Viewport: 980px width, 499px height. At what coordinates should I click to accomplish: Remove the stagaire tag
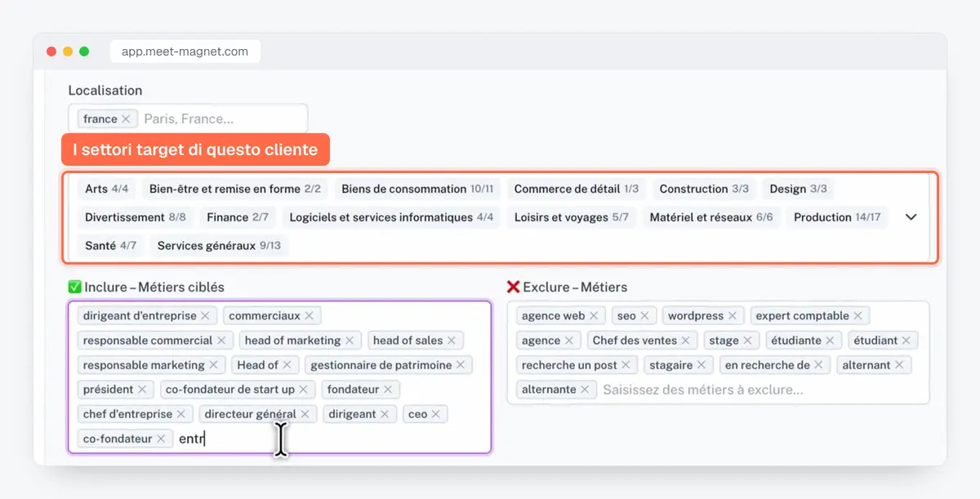click(701, 365)
